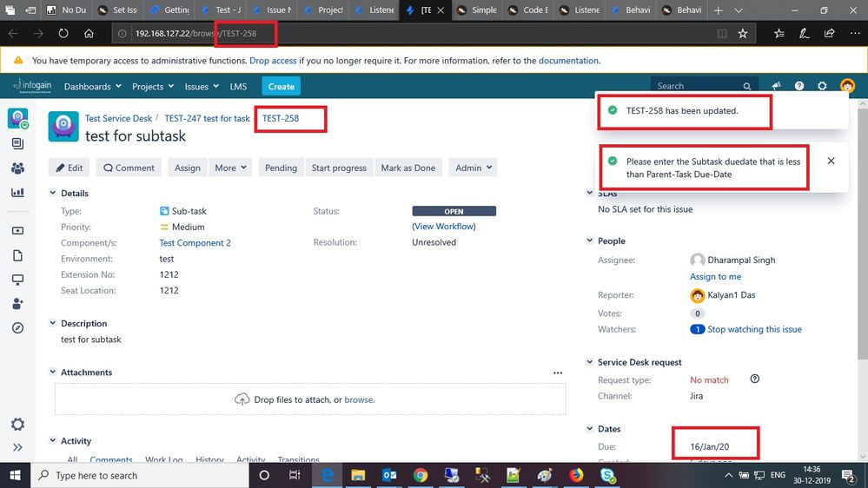Open the Reports bar chart sidebar icon

click(x=17, y=193)
